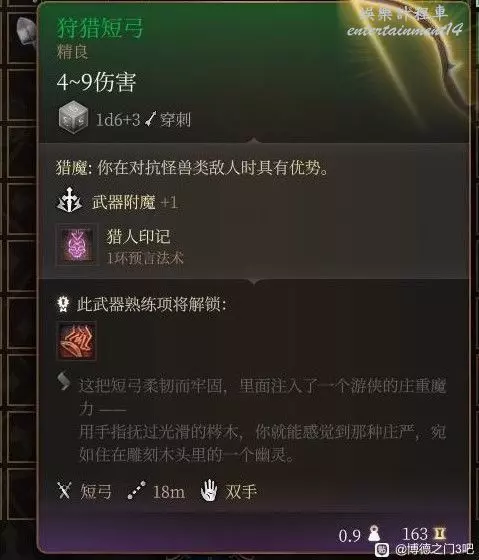The height and width of the screenshot is (560, 479).
Task: Click the piercing damage arrow icon
Action: pyautogui.click(x=151, y=119)
